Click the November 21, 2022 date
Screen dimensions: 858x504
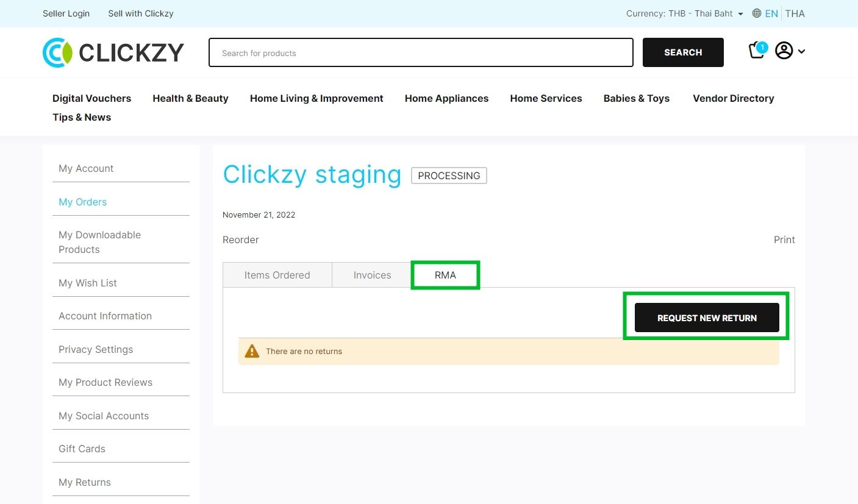259,215
